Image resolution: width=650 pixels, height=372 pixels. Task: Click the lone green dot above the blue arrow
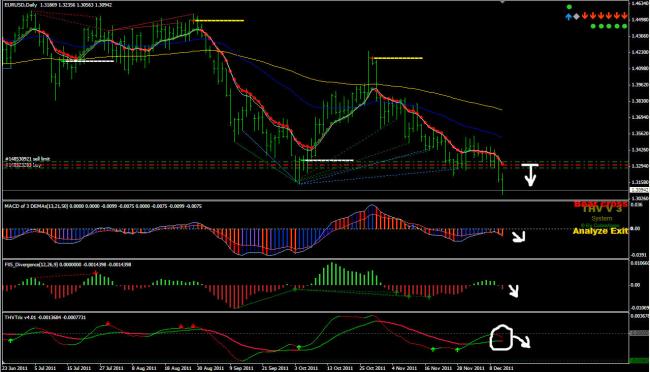569,7
